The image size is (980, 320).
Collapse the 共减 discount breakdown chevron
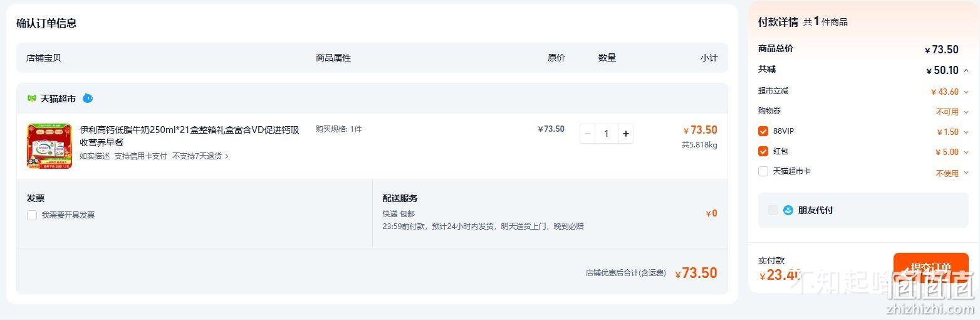(x=966, y=70)
